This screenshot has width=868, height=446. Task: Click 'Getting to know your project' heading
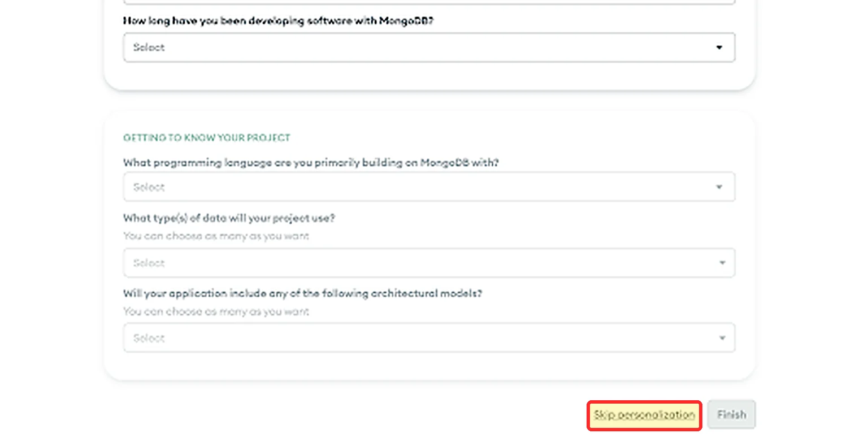207,138
